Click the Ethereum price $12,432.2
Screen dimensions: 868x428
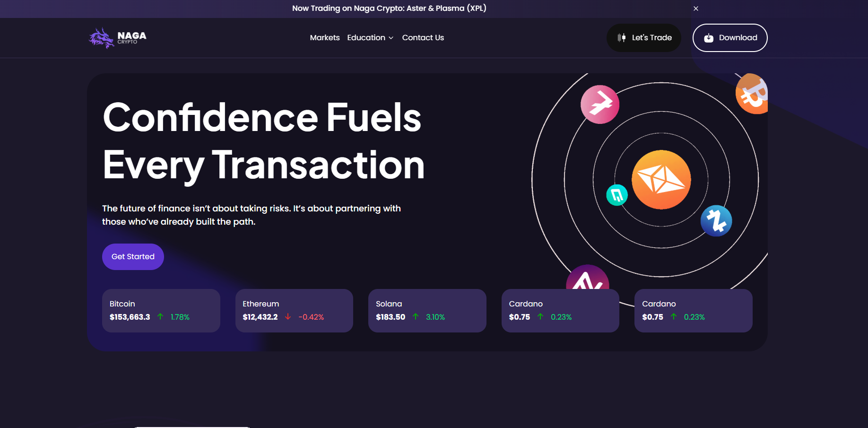click(260, 317)
